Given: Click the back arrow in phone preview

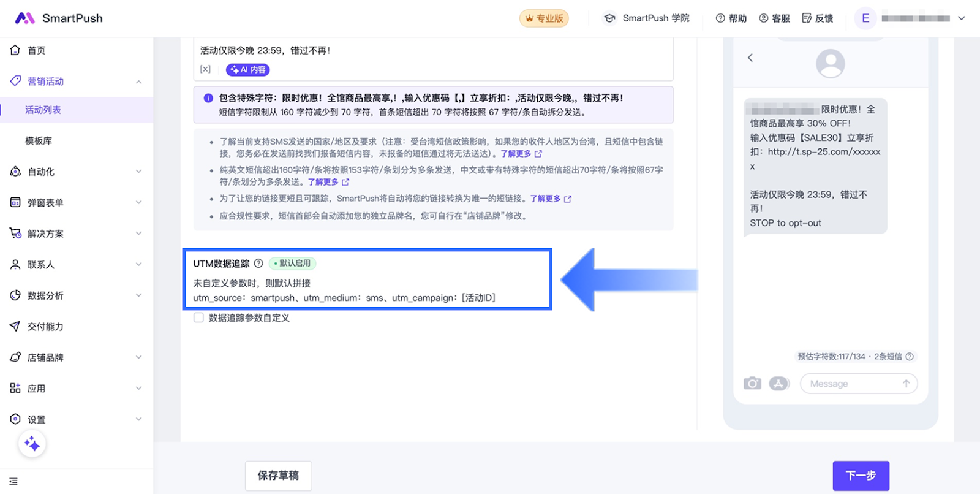Looking at the screenshot, I should coord(750,58).
